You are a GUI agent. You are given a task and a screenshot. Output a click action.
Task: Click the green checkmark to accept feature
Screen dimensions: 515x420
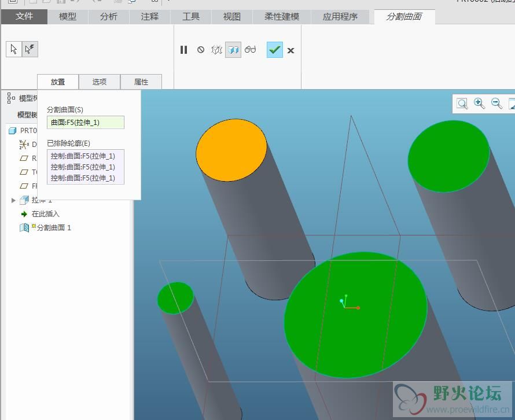(275, 50)
